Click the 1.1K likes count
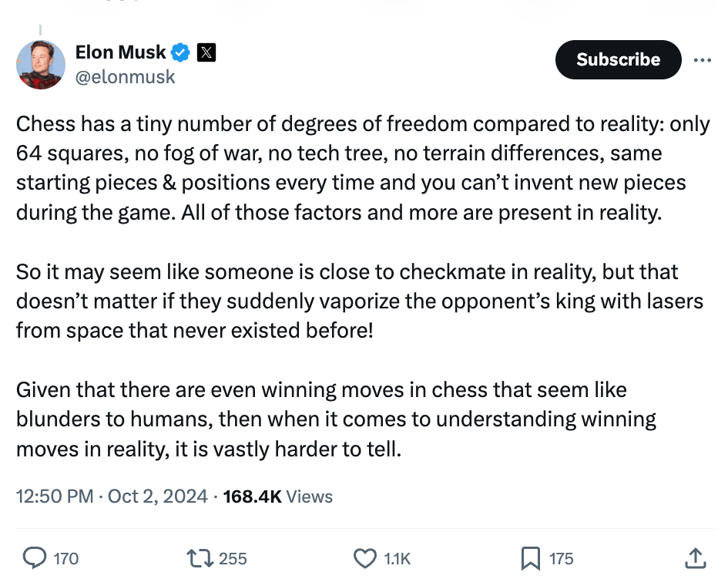Image resolution: width=728 pixels, height=579 pixels. pyautogui.click(x=398, y=558)
